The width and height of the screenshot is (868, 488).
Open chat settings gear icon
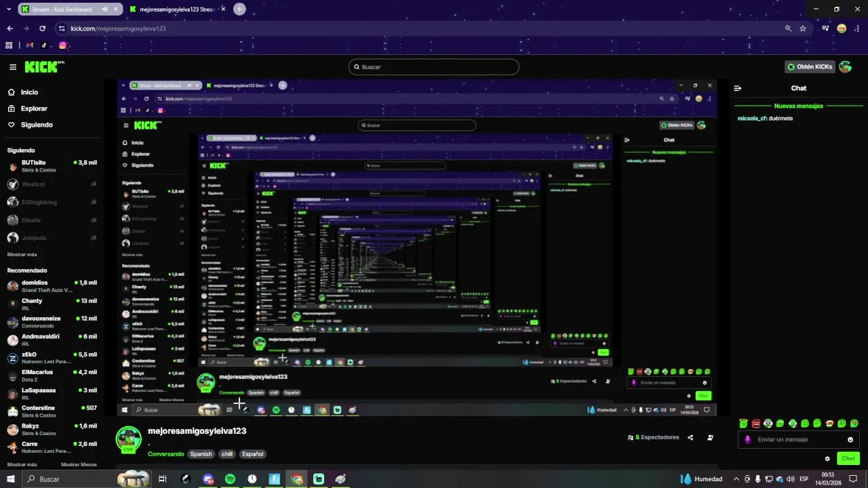[x=827, y=459]
